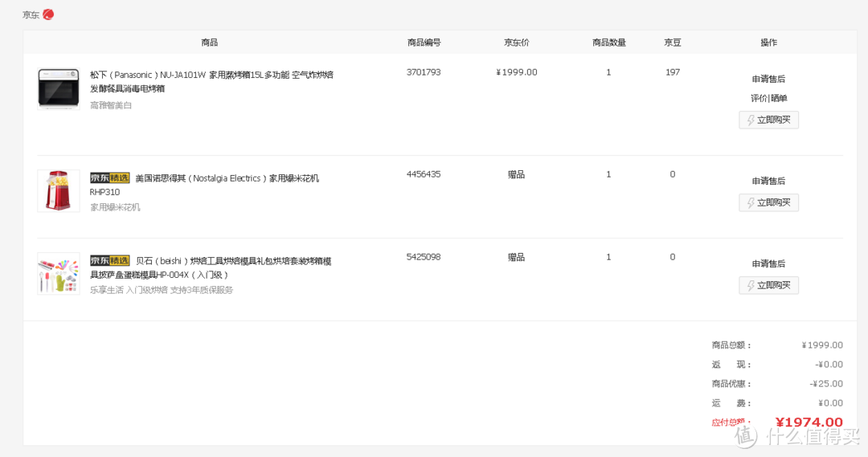The width and height of the screenshot is (868, 457).
Task: Click the lightning icon in Panasonic's 立即购买
Action: coord(751,120)
